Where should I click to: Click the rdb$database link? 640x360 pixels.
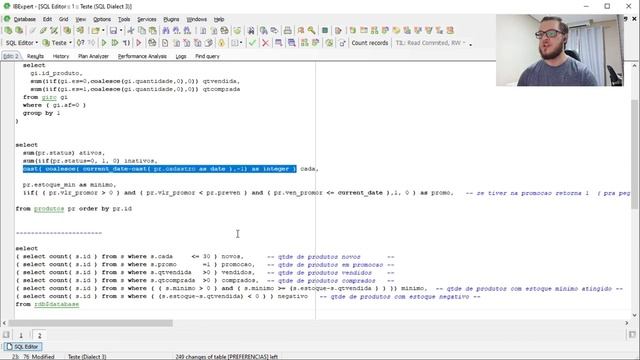tap(56, 304)
